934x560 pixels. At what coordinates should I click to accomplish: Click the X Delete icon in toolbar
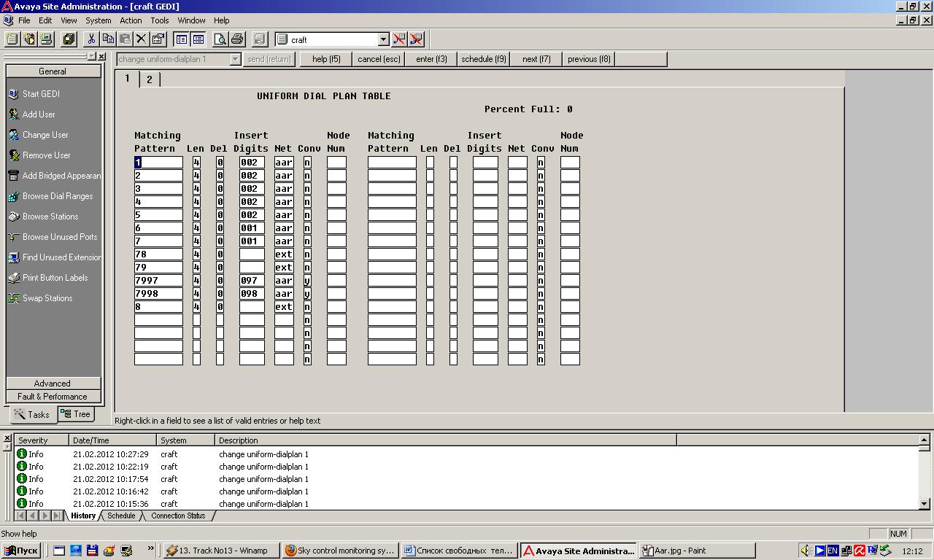(142, 39)
